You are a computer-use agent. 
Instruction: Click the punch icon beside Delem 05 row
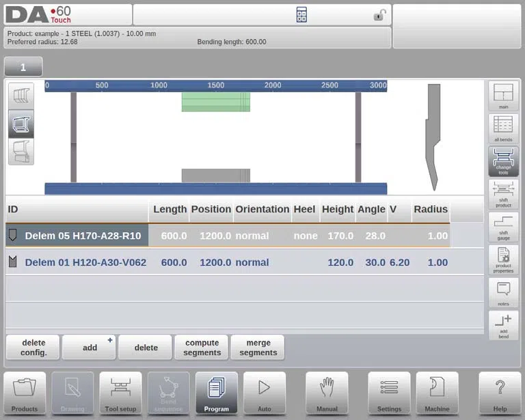point(13,235)
